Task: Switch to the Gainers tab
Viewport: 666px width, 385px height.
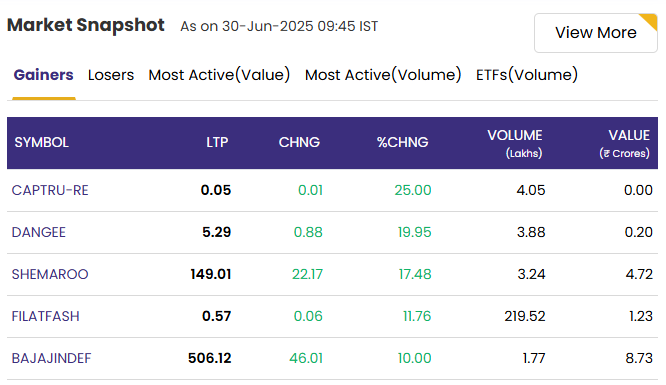Action: (x=43, y=75)
